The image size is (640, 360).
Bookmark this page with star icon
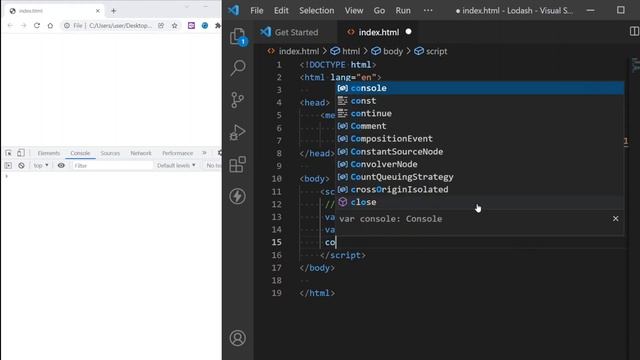tap(175, 25)
